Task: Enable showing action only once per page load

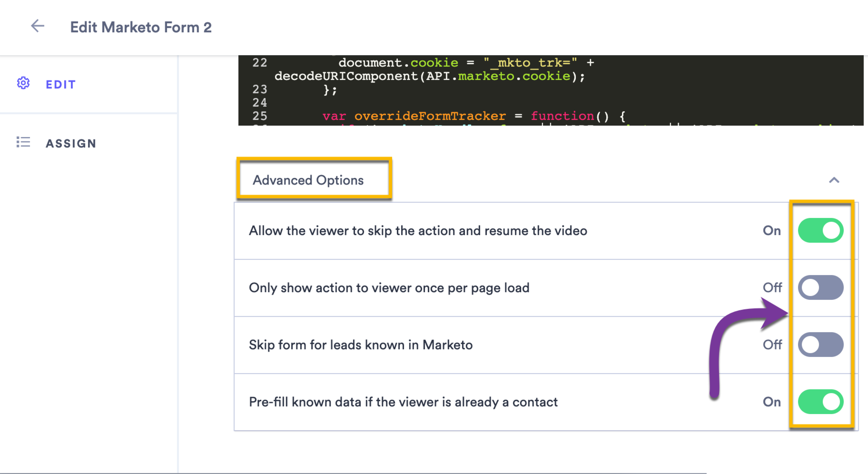Action: (x=821, y=287)
